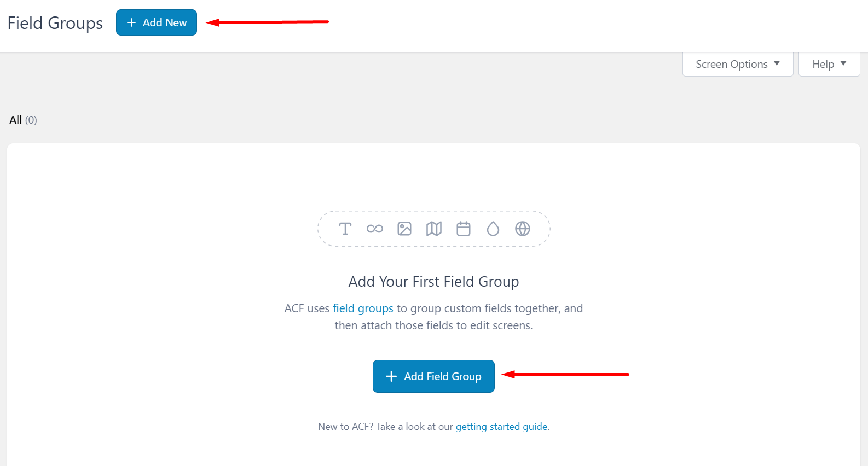Open the field groups documentation link

tap(363, 308)
